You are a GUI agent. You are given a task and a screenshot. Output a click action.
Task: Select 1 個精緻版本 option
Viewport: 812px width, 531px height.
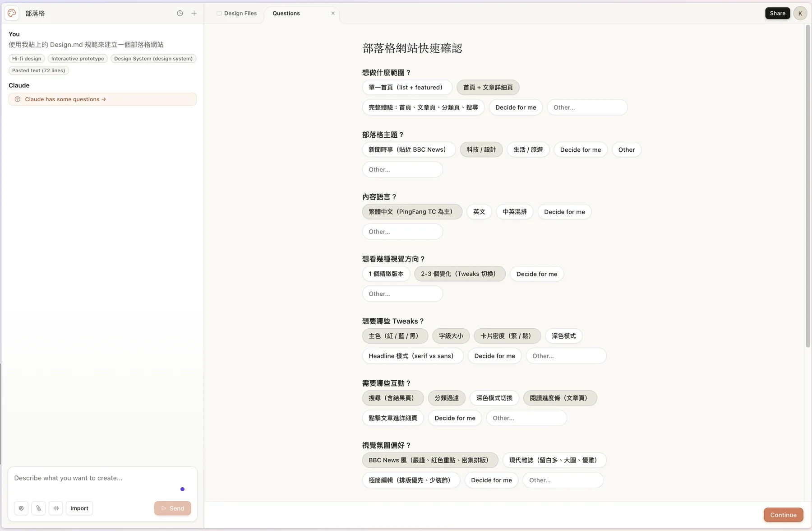[x=386, y=274]
